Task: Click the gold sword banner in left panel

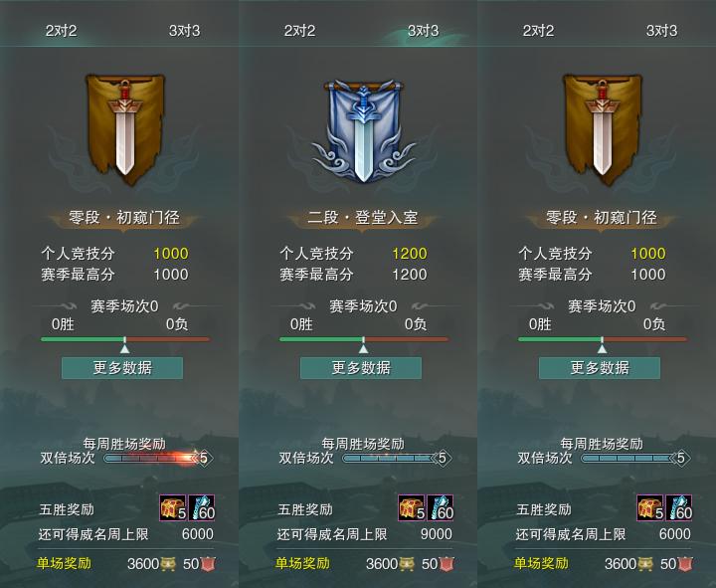Action: point(124,129)
